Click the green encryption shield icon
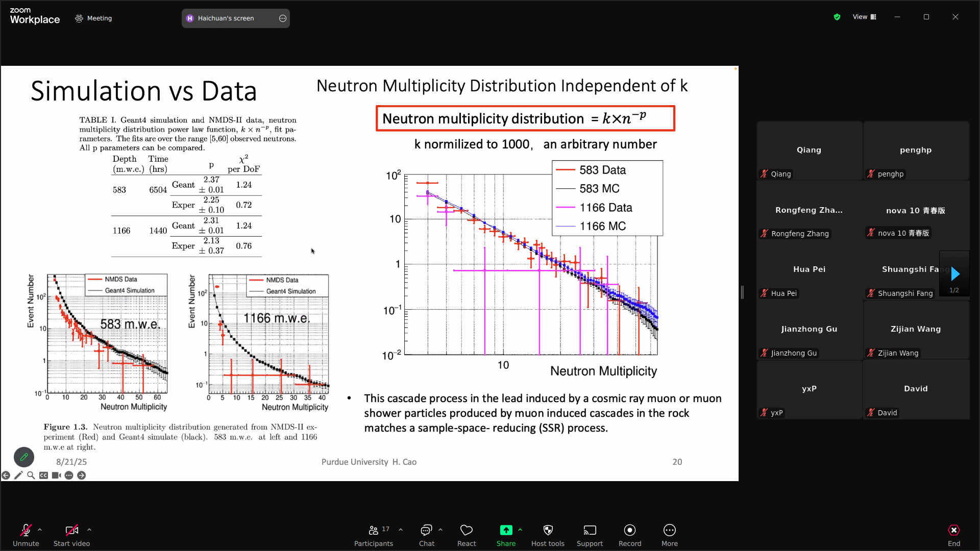The width and height of the screenshot is (980, 551). 837,17
